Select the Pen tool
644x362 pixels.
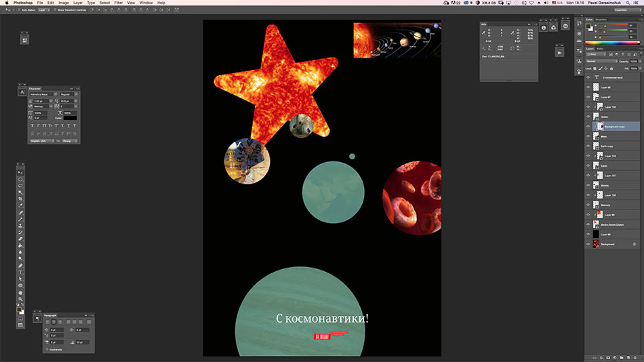(20, 266)
